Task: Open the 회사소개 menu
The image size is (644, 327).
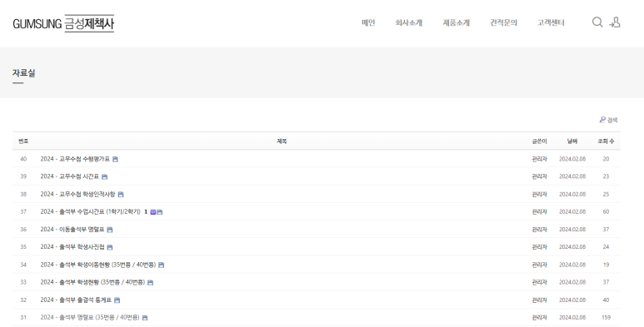Action: click(409, 22)
